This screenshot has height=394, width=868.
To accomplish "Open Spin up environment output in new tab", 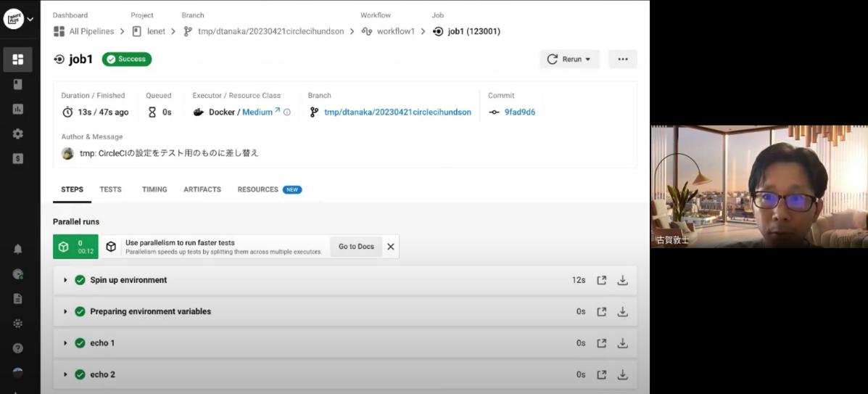I will pos(602,280).
